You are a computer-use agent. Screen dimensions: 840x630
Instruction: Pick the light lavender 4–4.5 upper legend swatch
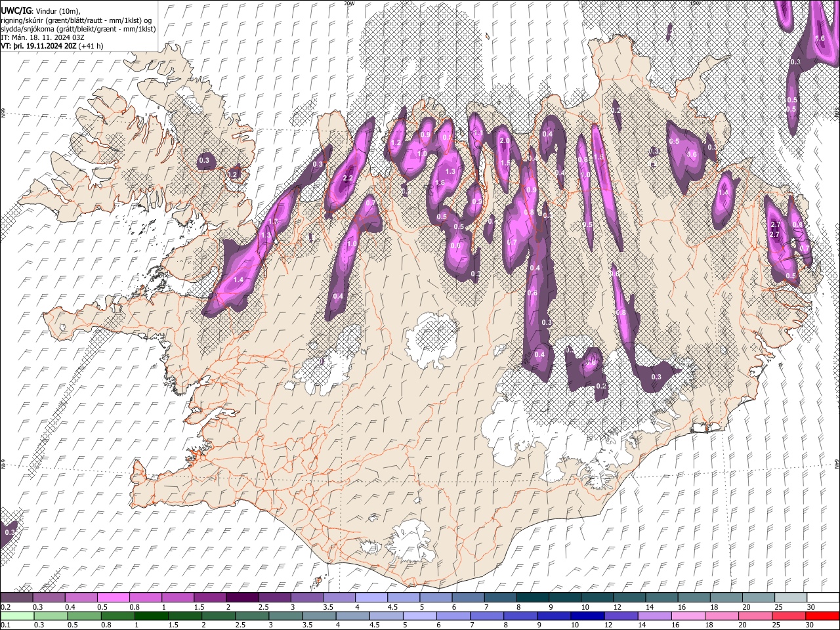(373, 597)
